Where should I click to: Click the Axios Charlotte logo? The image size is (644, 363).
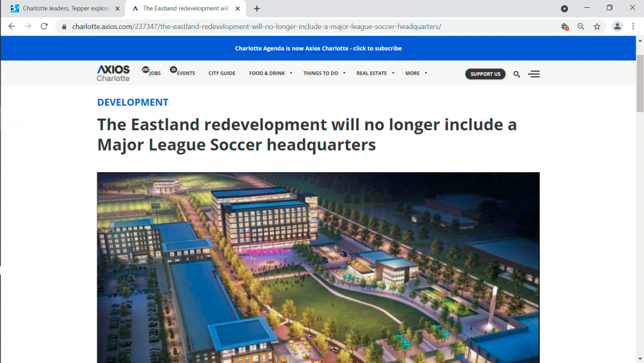(113, 73)
